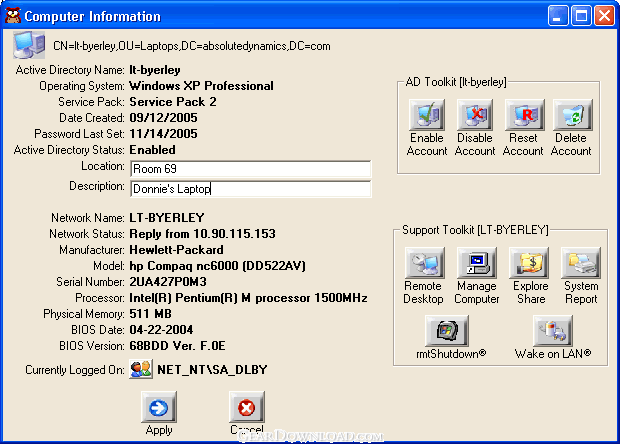Click the Service Pack 2 value

click(x=173, y=102)
